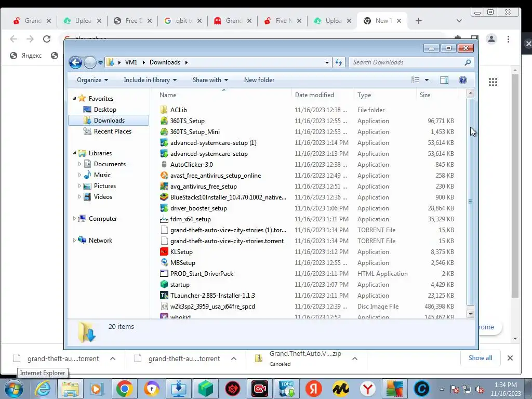
Task: Click the file list scroll up arrow
Action: click(470, 93)
